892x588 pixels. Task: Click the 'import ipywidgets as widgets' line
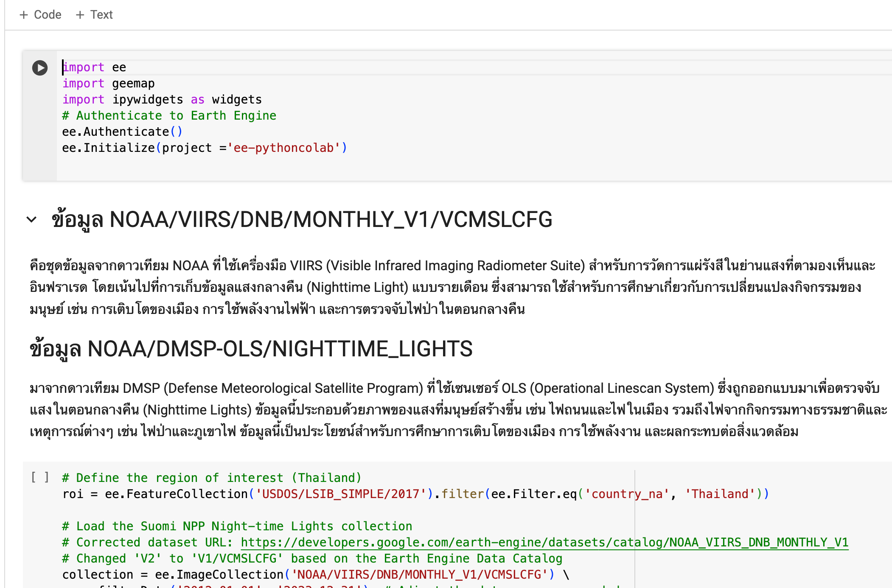tap(162, 99)
